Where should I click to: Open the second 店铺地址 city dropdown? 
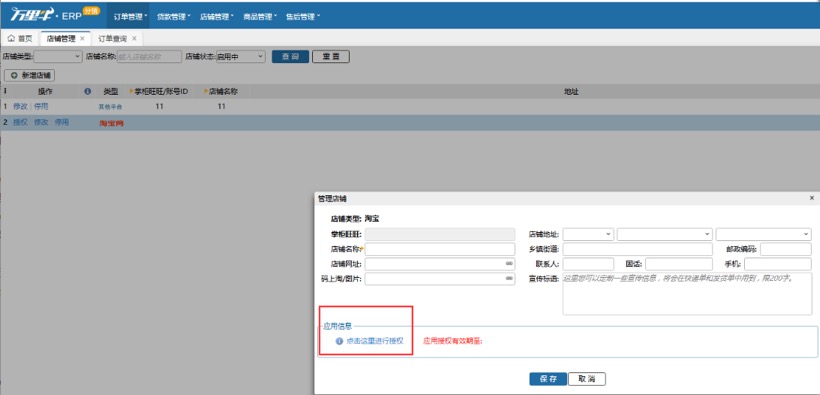(x=665, y=234)
